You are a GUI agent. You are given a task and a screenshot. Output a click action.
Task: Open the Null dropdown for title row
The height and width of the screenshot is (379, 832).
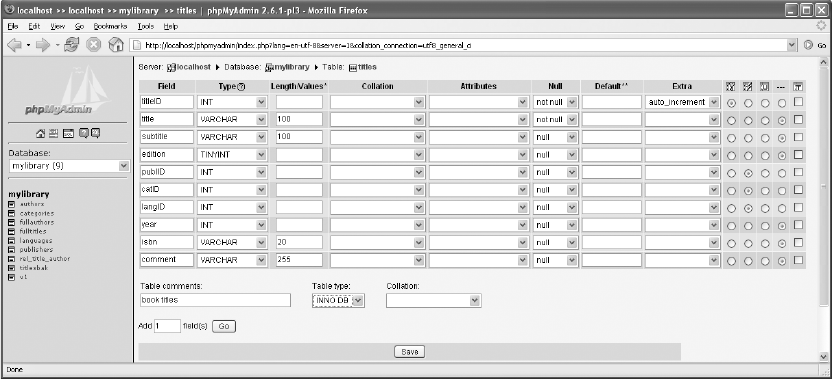click(555, 119)
